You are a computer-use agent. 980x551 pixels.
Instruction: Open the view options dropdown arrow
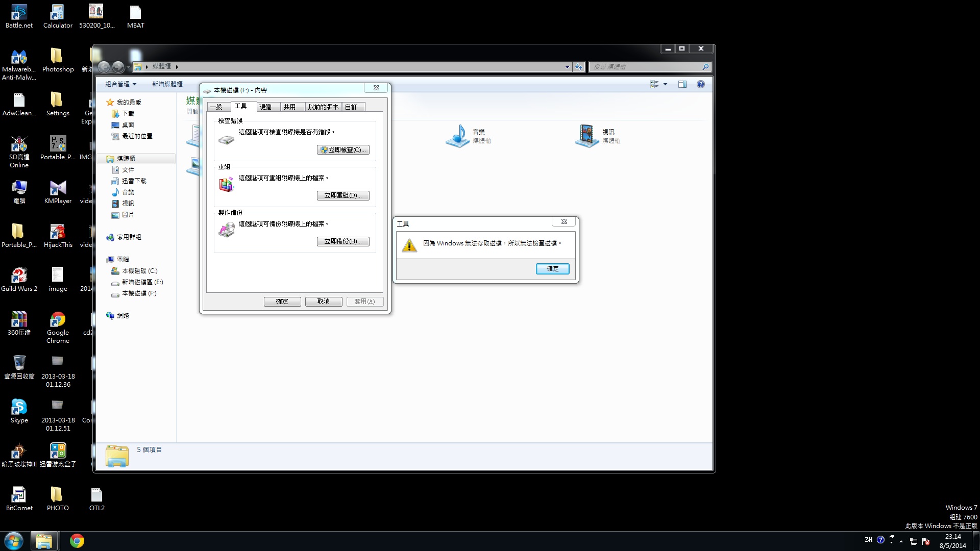665,85
